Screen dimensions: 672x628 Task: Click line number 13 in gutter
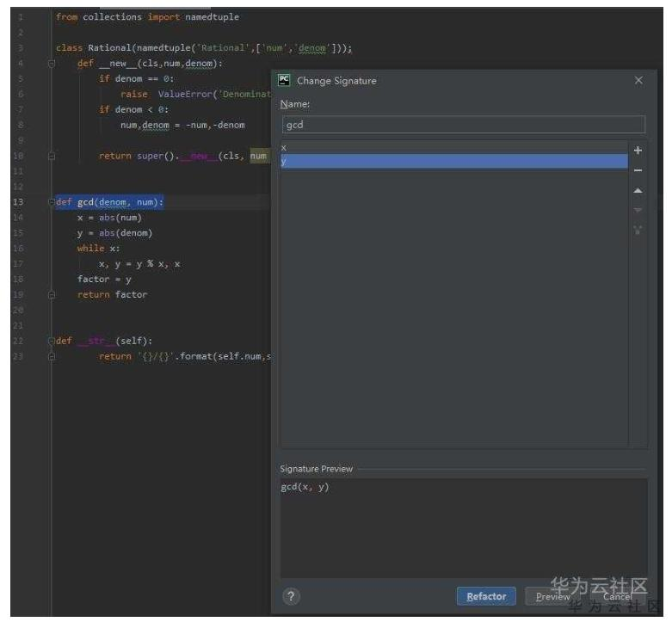point(18,202)
